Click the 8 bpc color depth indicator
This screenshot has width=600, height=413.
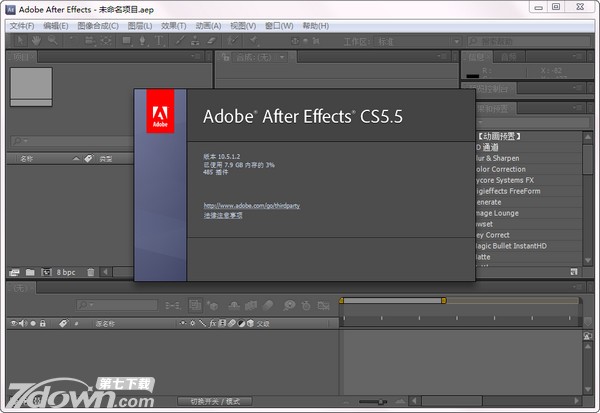pos(66,272)
